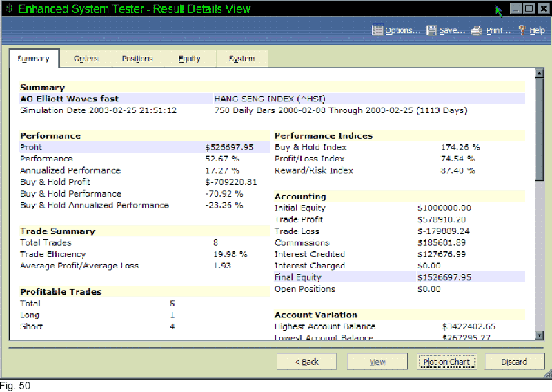Select the Profit/Loss Index value 74.54 %
Screen dimensions: 552x392
coord(458,159)
